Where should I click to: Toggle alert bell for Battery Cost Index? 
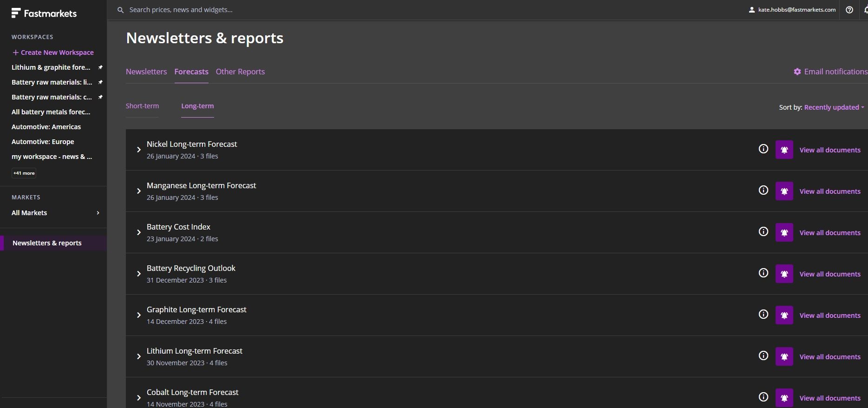784,233
